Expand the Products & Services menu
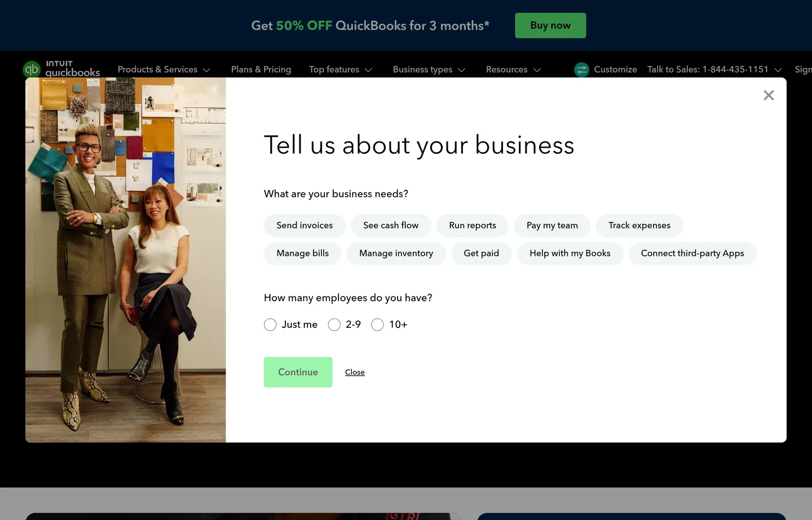Image resolution: width=812 pixels, height=520 pixels. coord(164,69)
